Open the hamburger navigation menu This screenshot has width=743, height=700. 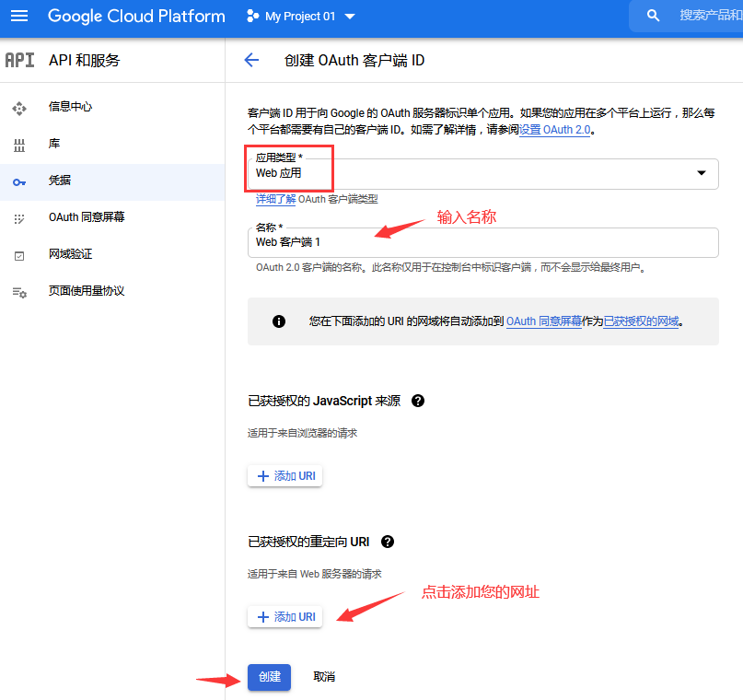coord(19,16)
